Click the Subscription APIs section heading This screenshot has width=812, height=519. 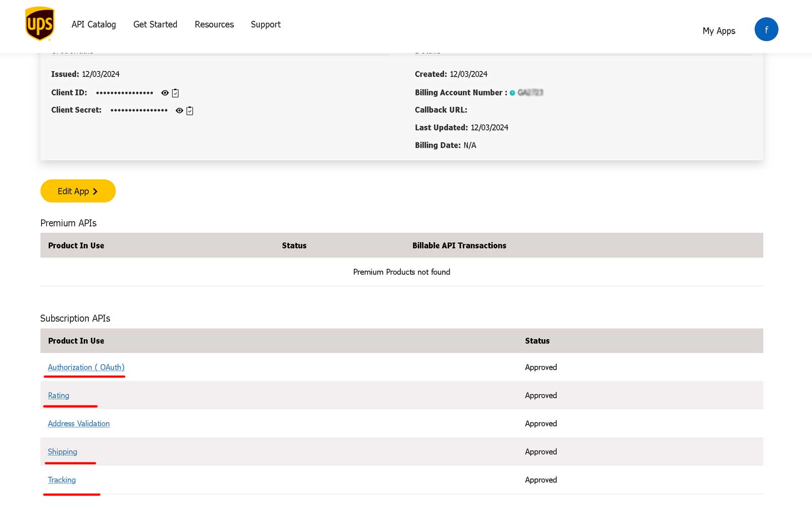point(75,318)
